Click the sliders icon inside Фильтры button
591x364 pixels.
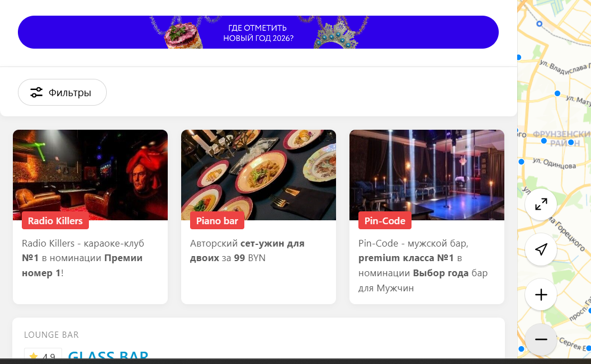[x=36, y=92]
